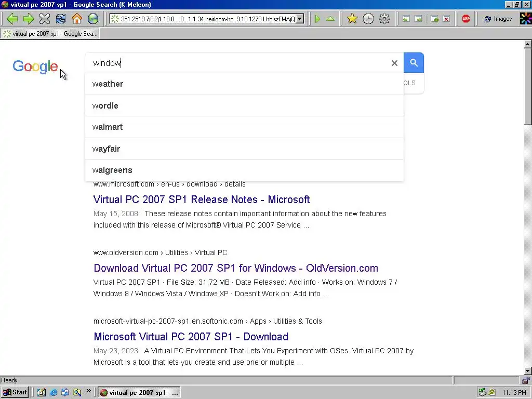Click the page scrollbar down arrow
The image size is (532, 399).
click(527, 371)
